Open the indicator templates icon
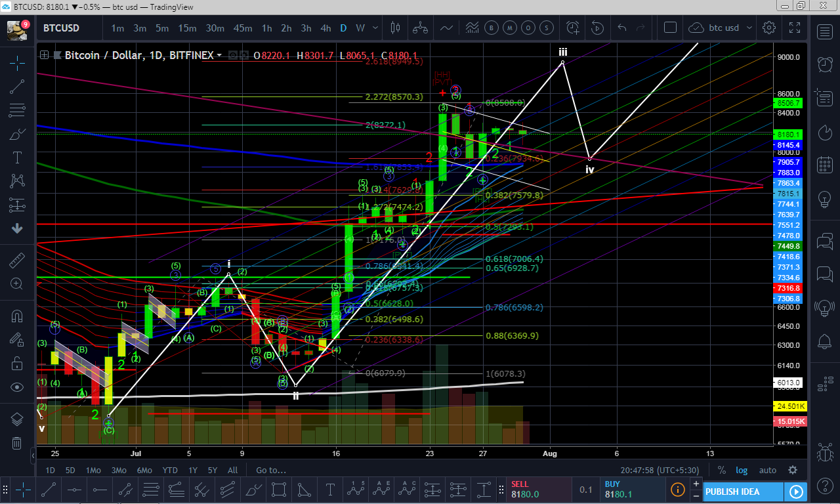This screenshot has height=504, width=840. [472, 28]
